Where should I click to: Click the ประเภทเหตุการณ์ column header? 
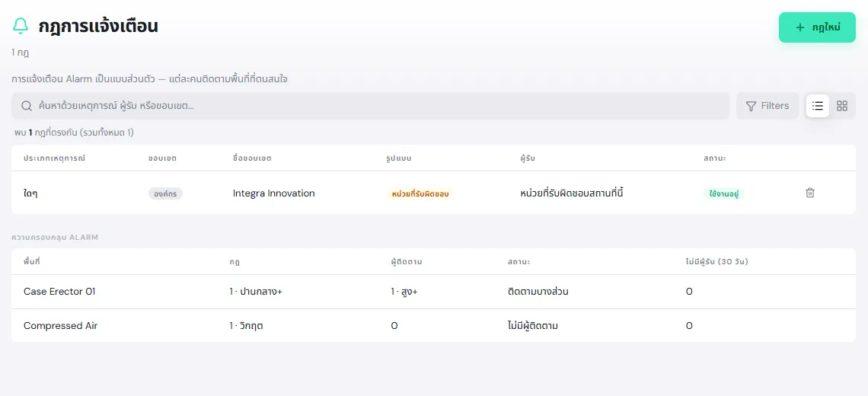55,158
